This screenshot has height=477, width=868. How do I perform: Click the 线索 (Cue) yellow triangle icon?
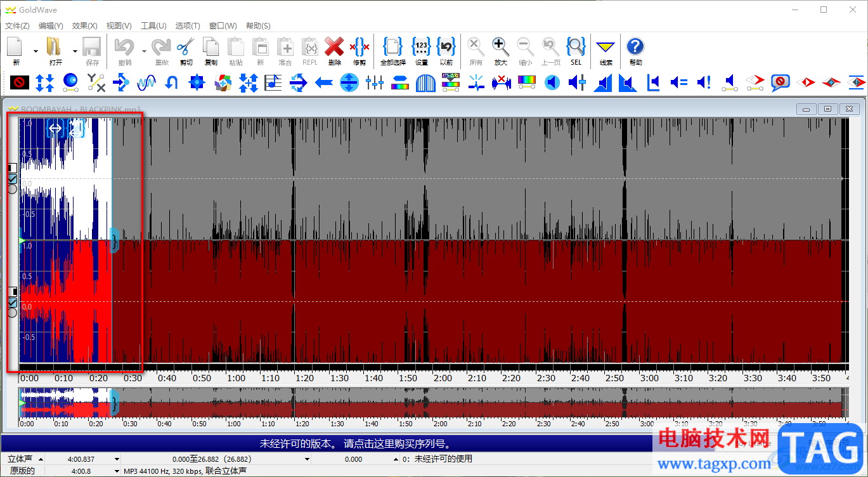pos(606,47)
